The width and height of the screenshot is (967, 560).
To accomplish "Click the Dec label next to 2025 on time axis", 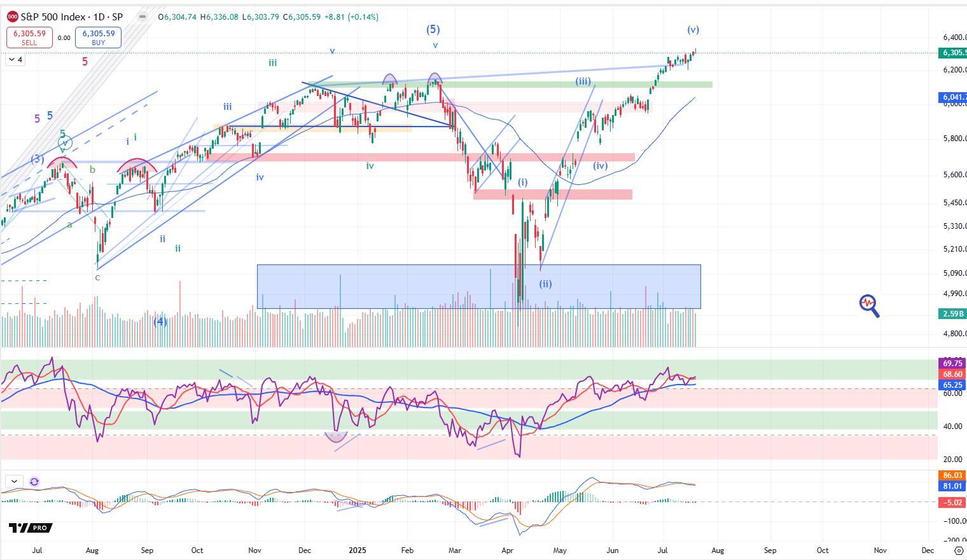I will [x=304, y=550].
